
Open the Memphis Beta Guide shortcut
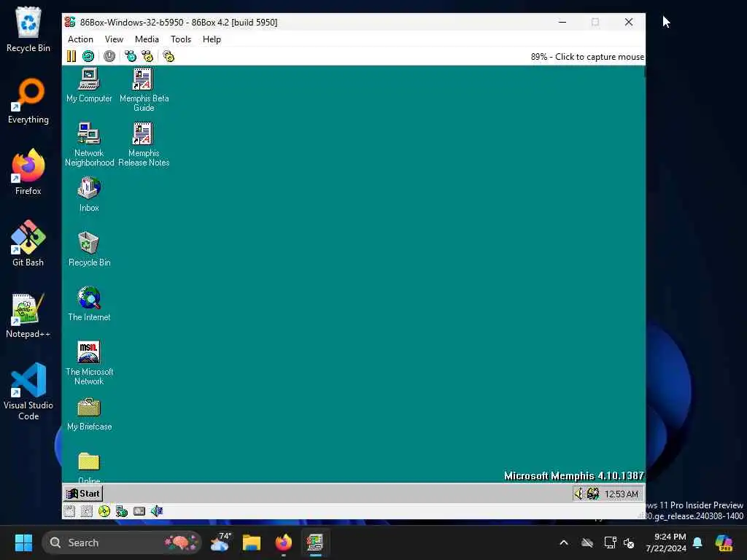pos(144,90)
